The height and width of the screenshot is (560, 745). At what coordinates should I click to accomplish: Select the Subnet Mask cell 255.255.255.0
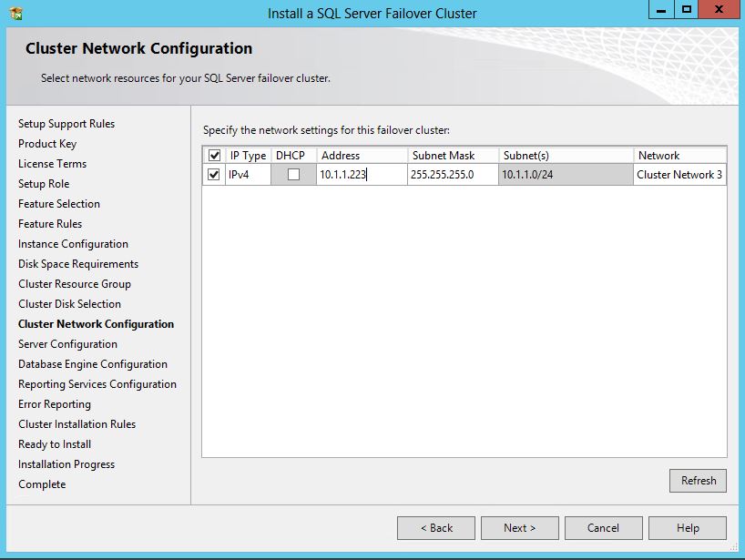pyautogui.click(x=453, y=174)
